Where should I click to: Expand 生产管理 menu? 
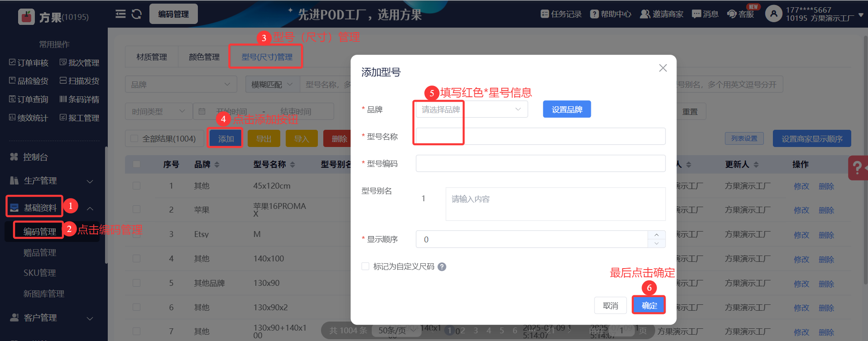(x=52, y=180)
